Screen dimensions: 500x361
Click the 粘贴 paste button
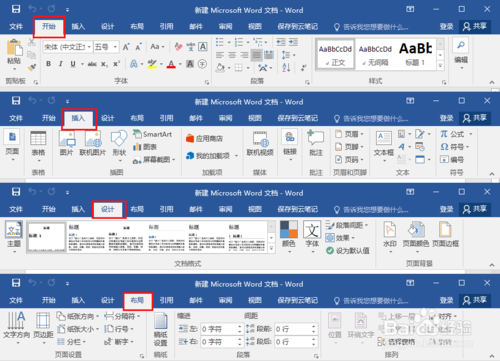click(x=14, y=53)
